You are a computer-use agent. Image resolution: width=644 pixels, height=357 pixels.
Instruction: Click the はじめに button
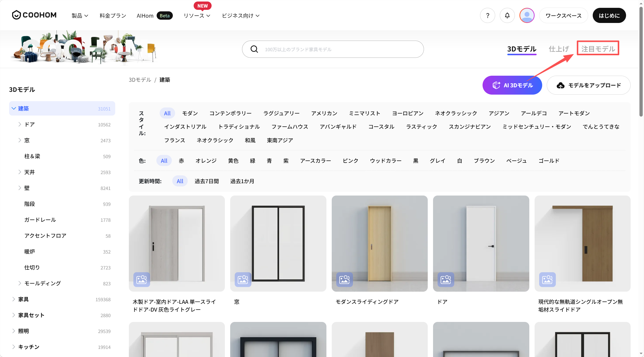(609, 16)
